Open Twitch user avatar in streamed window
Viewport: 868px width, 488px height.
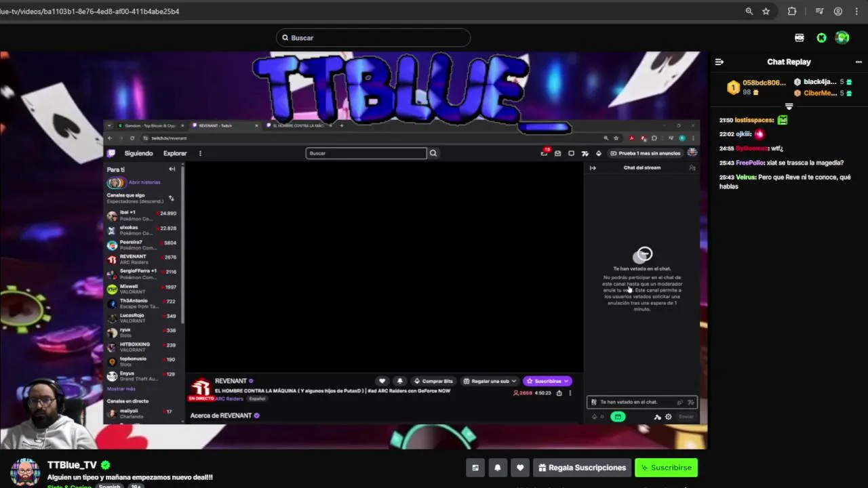click(692, 152)
